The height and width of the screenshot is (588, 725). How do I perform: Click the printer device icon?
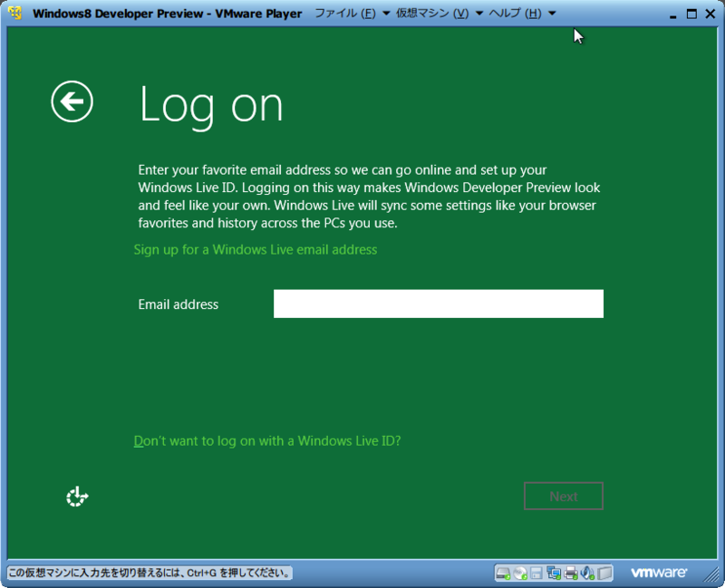point(571,574)
